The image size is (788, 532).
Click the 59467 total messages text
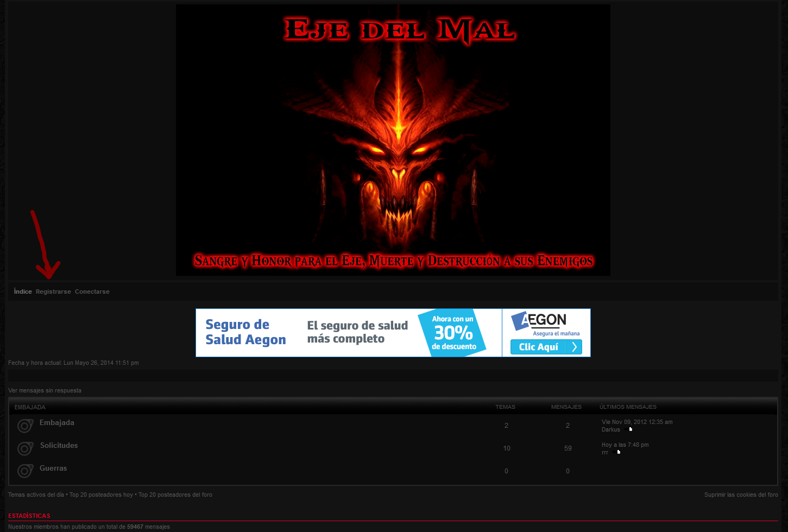pyautogui.click(x=135, y=527)
